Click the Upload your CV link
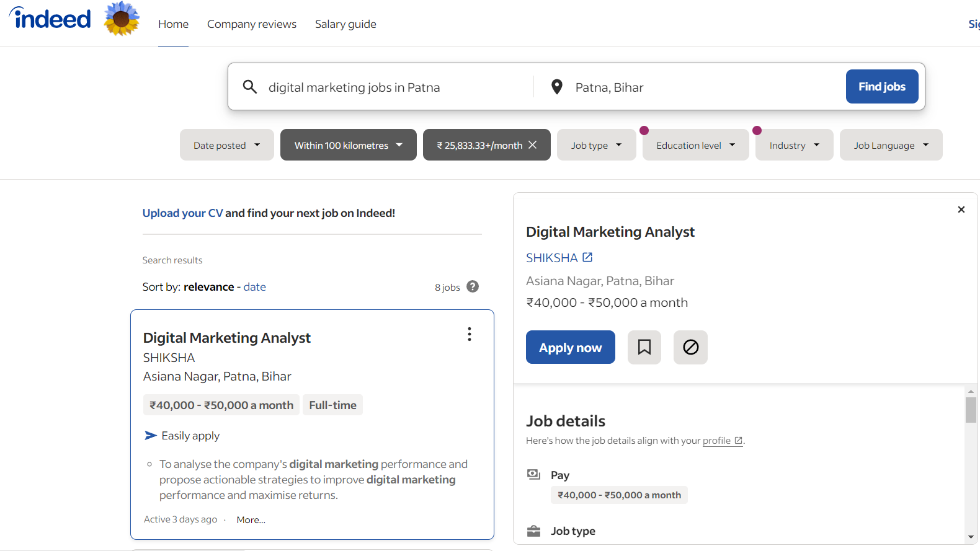 pos(182,213)
